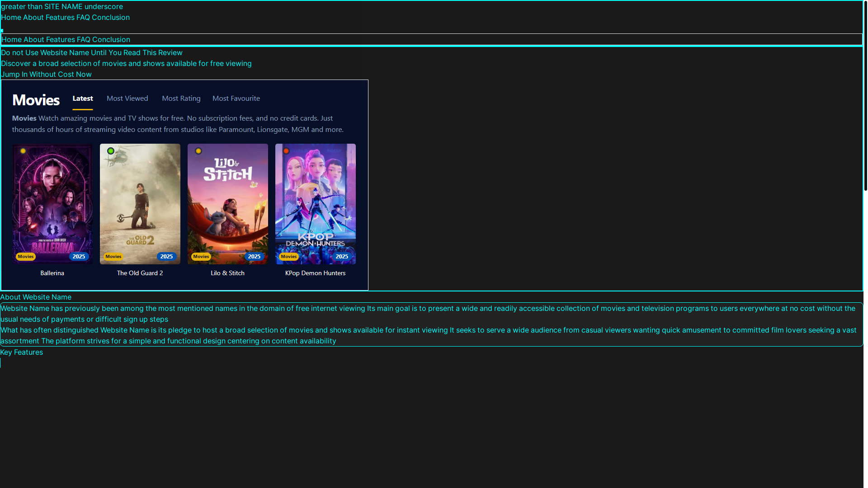The image size is (868, 488).
Task: Open The Old Guard 2 poster
Action: (x=140, y=204)
